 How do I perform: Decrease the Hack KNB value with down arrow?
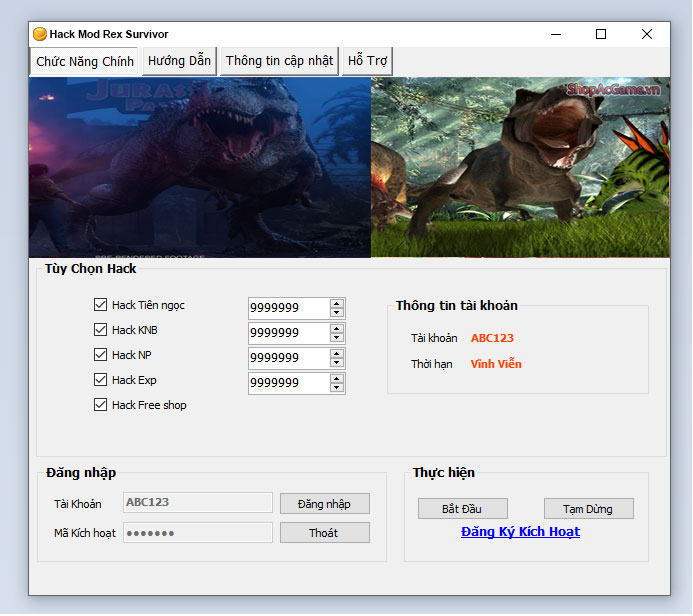pyautogui.click(x=337, y=338)
